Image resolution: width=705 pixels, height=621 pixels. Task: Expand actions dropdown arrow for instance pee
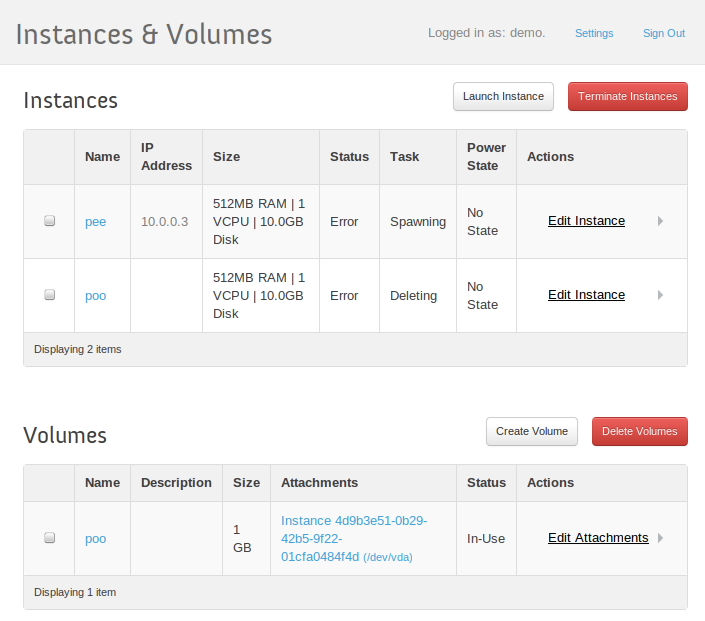[660, 221]
